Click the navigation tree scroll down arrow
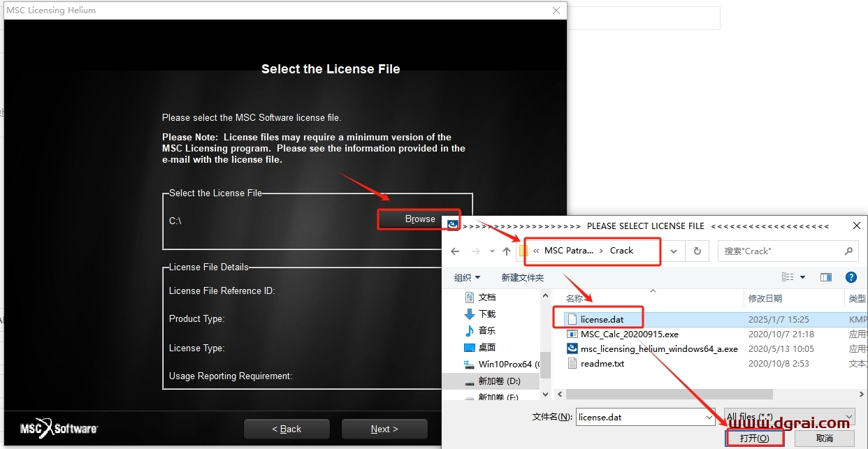The width and height of the screenshot is (868, 449). 547,395
